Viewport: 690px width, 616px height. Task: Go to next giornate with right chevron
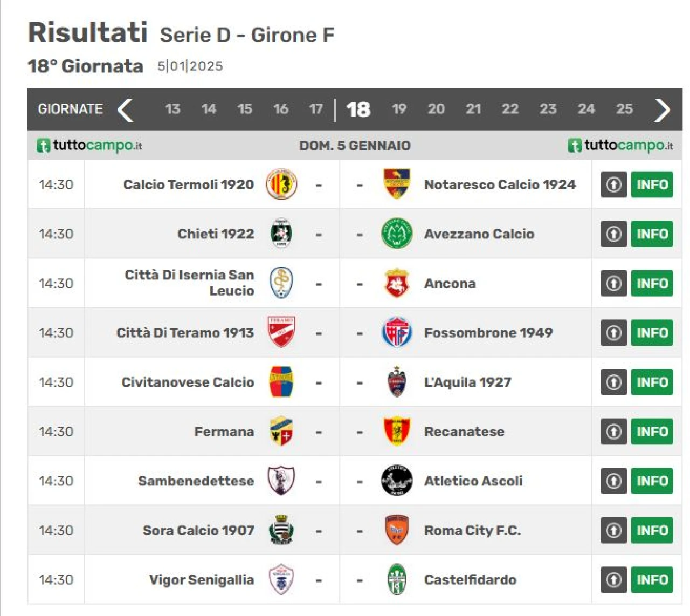click(x=662, y=109)
